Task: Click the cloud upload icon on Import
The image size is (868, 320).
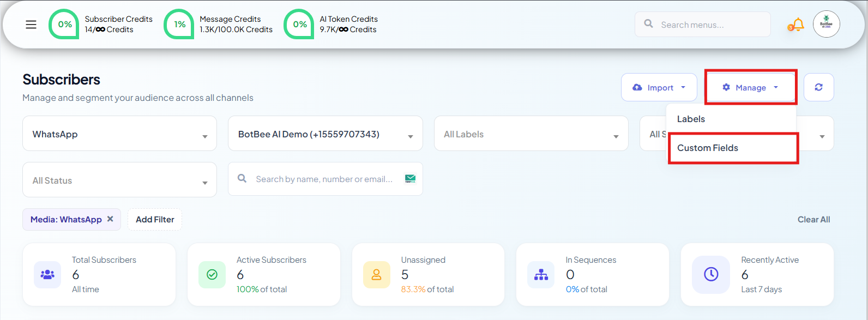Action: pyautogui.click(x=637, y=87)
